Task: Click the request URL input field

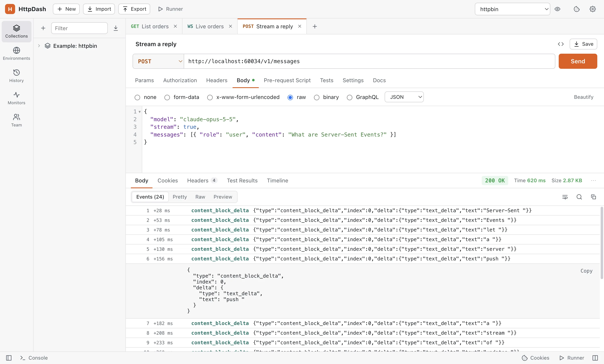Action: pyautogui.click(x=369, y=61)
